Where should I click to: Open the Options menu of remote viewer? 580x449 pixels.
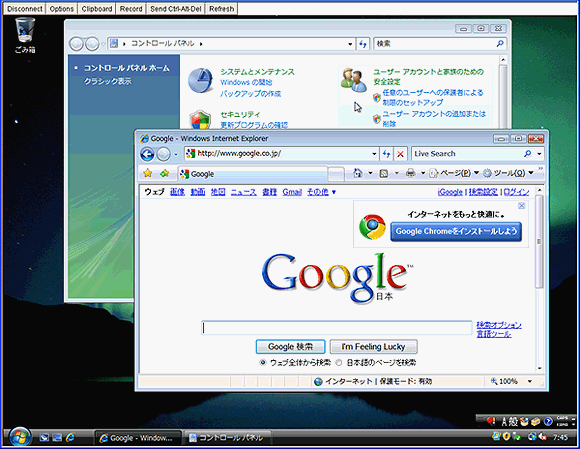pos(61,9)
